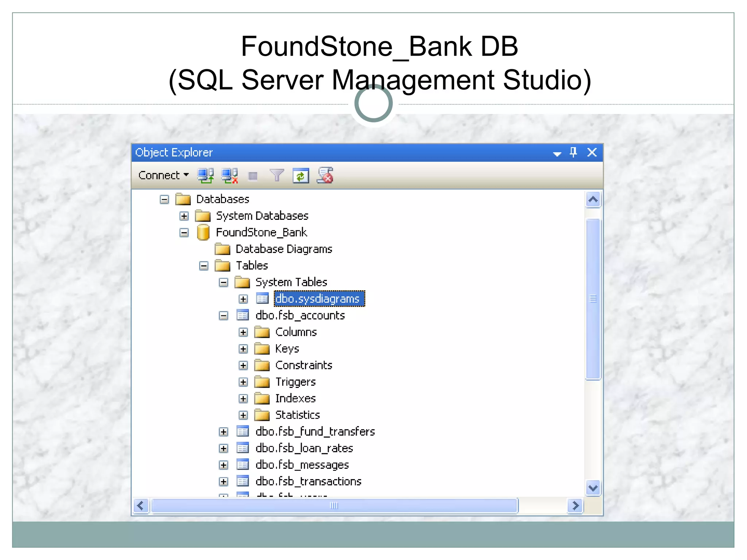The width and height of the screenshot is (747, 560).
Task: Click the horizontal scrollbar thumb
Action: point(334,506)
